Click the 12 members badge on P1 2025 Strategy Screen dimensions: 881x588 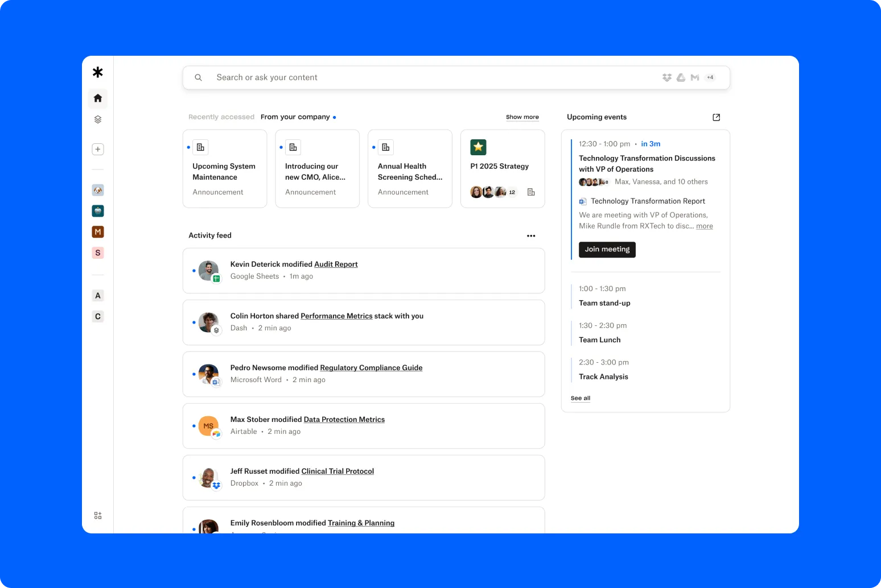(512, 192)
